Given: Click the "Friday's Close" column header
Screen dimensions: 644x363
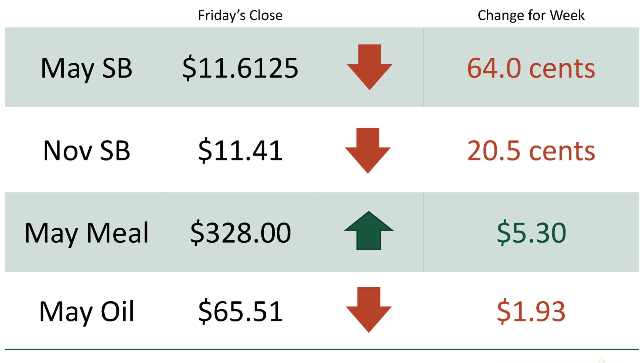Looking at the screenshot, I should [240, 15].
